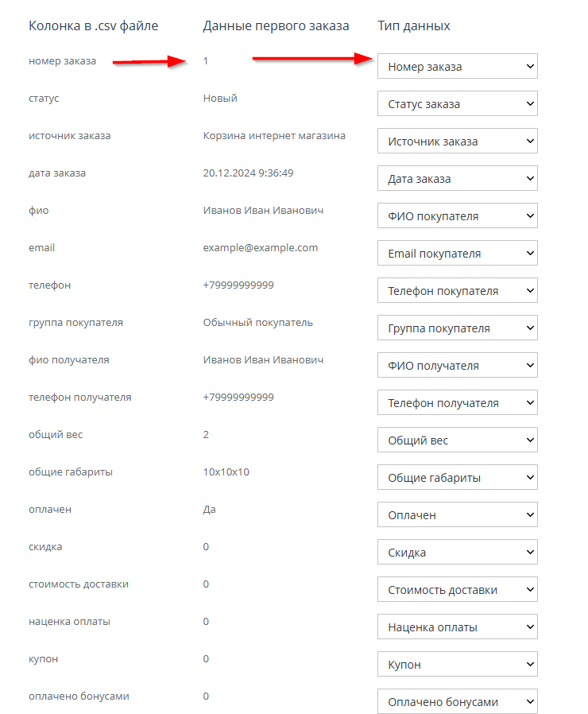588x714 pixels.
Task: Open the ФИО покупателя dropdown
Action: coord(457,216)
